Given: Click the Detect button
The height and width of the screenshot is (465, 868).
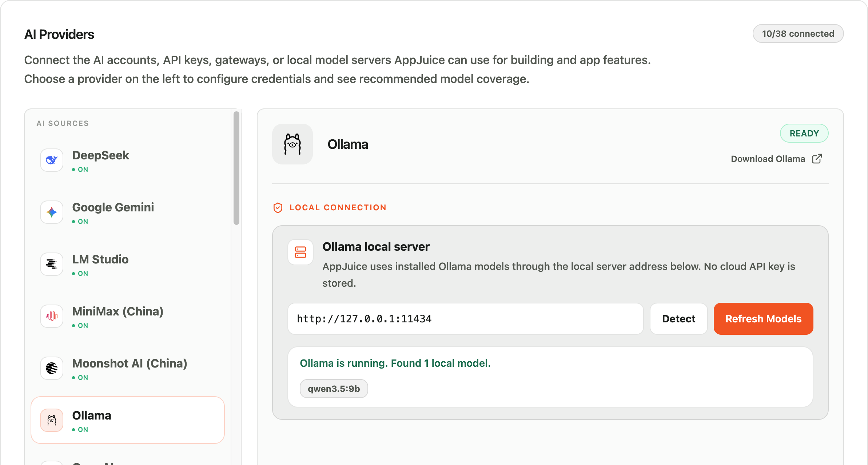Looking at the screenshot, I should (x=679, y=319).
